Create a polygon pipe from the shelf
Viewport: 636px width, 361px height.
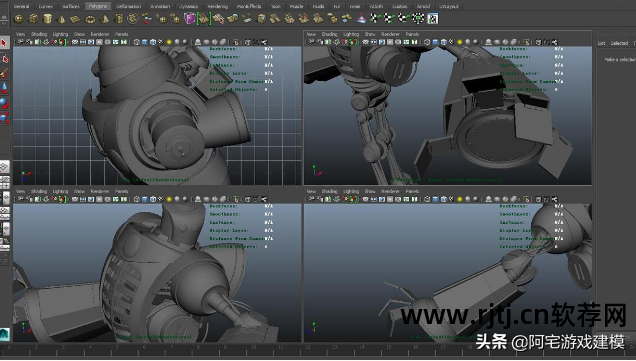(x=119, y=19)
